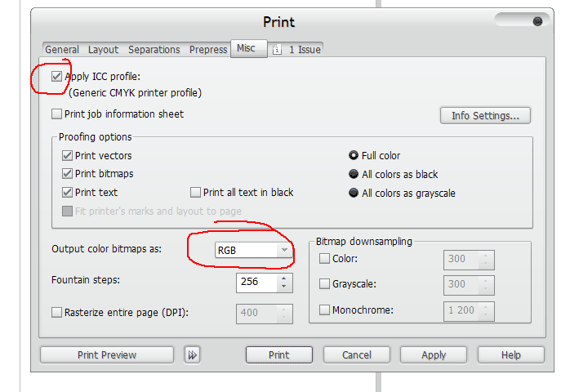Open the Prepress tab
Screen dimensions: 570x392
[208, 50]
